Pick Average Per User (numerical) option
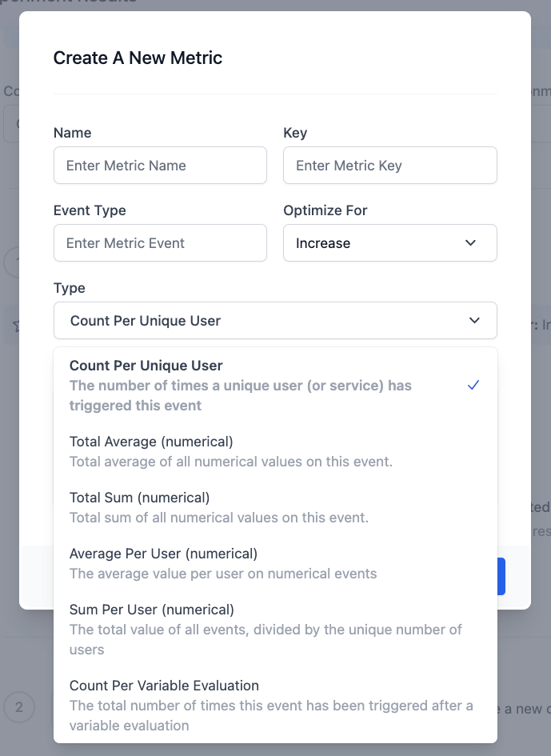This screenshot has width=551, height=756. click(x=163, y=554)
